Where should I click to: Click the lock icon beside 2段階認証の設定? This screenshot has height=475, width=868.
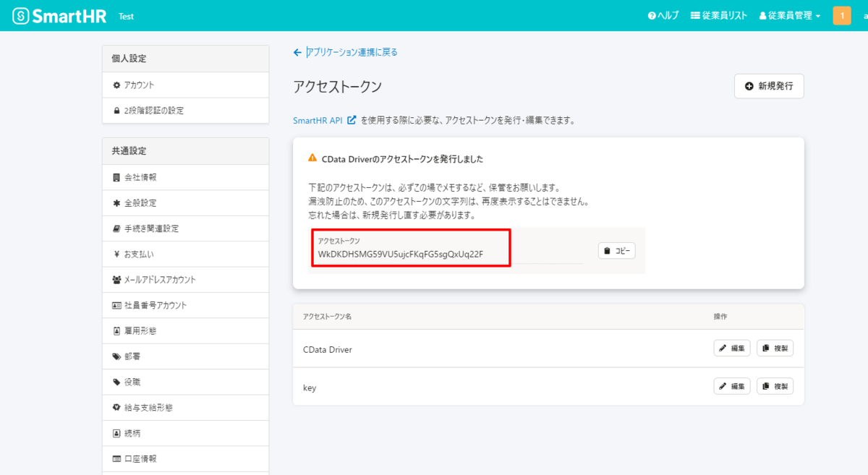point(116,111)
